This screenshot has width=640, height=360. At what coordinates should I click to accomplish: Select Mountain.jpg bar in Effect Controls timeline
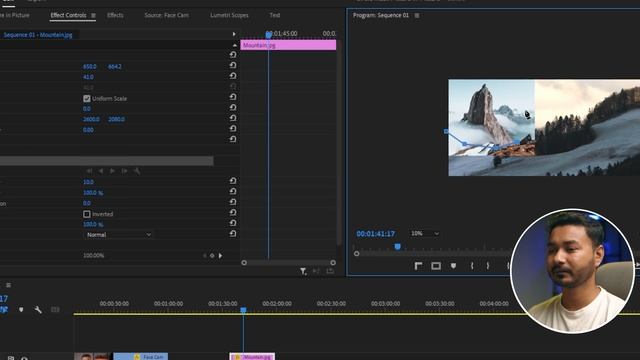(x=288, y=45)
